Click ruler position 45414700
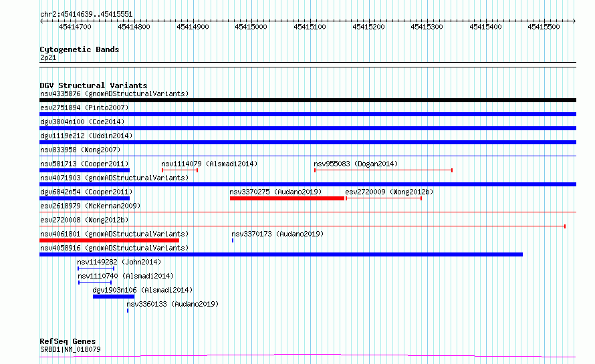The width and height of the screenshot is (595, 364). 75,27
